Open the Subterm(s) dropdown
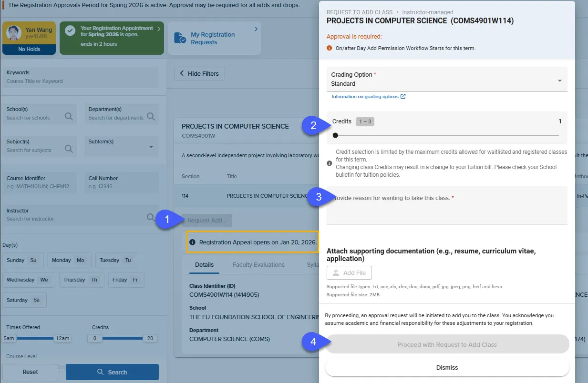This screenshot has width=588, height=383. [122, 146]
